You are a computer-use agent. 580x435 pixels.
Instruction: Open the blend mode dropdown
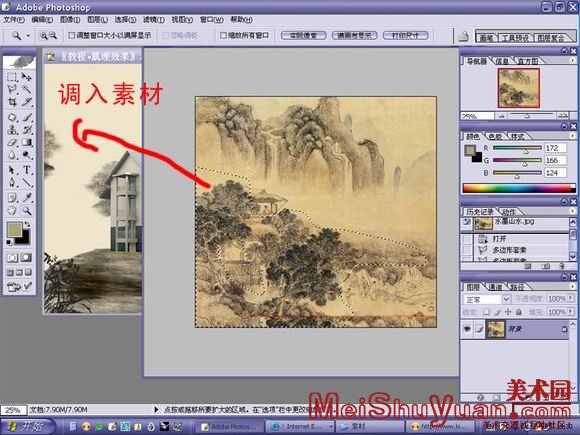coord(506,299)
